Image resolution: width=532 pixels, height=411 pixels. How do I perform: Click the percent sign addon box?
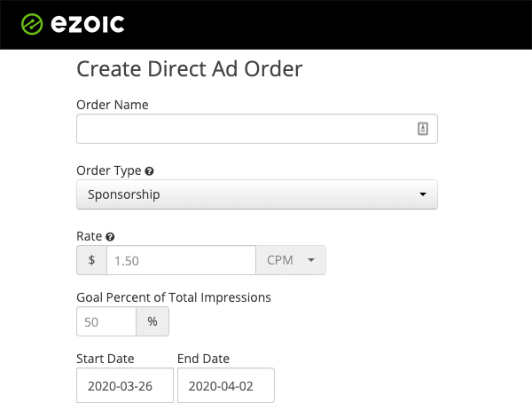tap(153, 321)
